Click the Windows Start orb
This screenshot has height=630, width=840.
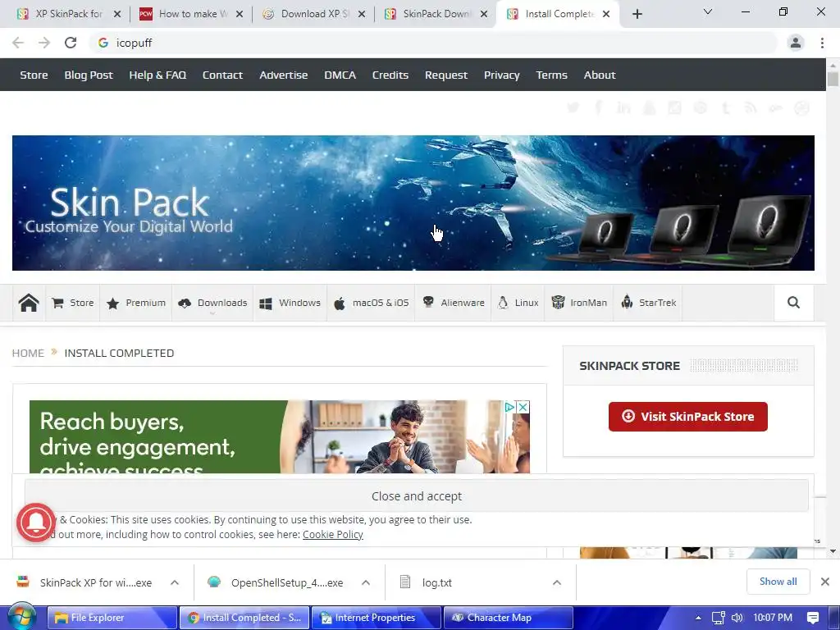click(x=21, y=618)
